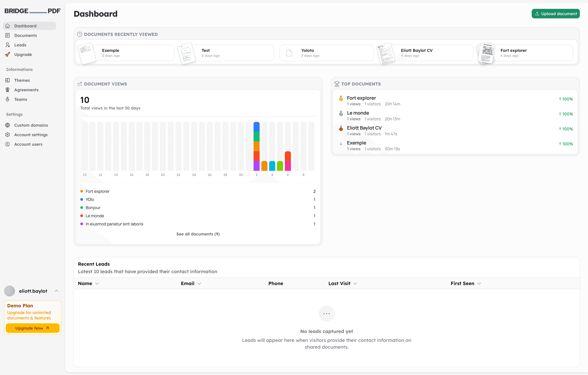Click the Fort explorer gold medal icon

pos(341,99)
